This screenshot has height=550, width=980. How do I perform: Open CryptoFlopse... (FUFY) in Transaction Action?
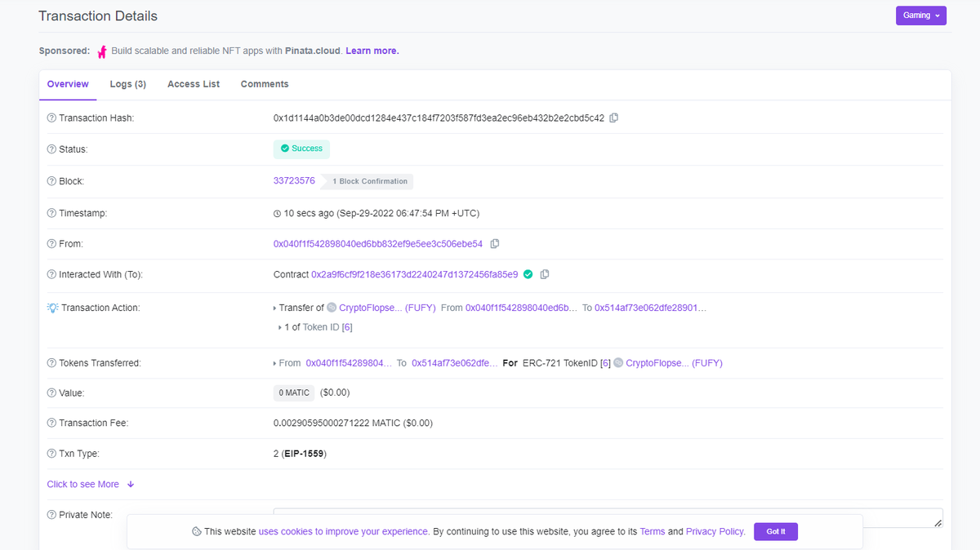(388, 308)
